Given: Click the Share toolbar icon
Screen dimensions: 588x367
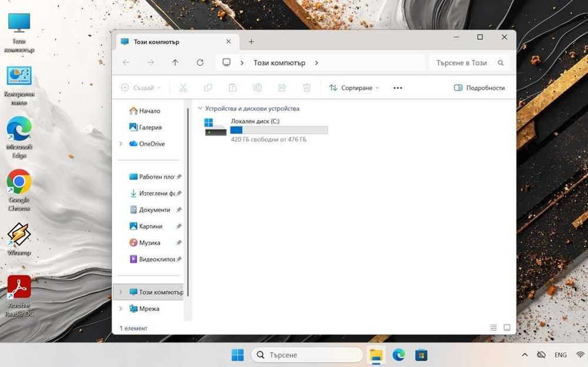Looking at the screenshot, I should (282, 88).
